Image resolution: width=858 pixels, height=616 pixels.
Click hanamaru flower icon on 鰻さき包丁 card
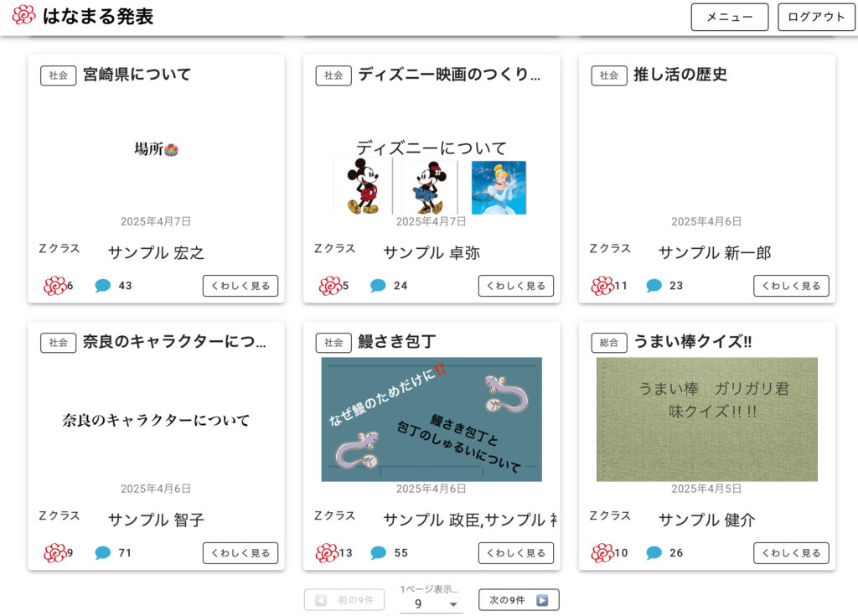tap(327, 552)
